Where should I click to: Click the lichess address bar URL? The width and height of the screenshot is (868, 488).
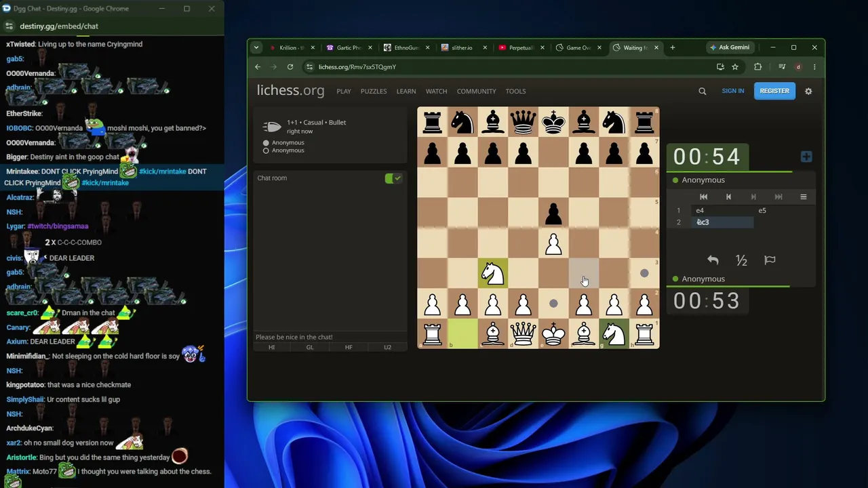click(x=357, y=67)
